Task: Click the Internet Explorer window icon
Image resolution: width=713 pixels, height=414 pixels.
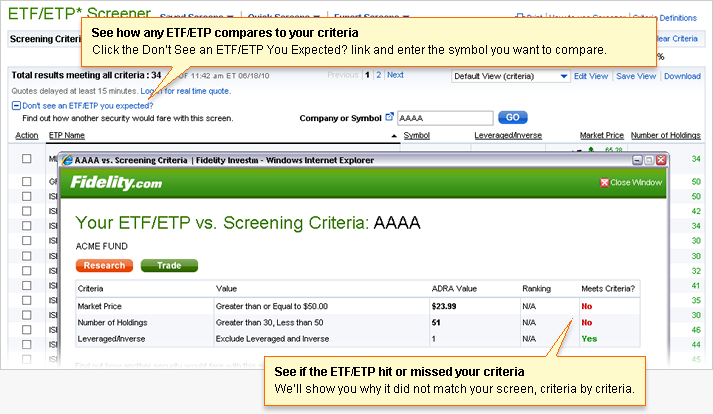Action: click(x=67, y=160)
